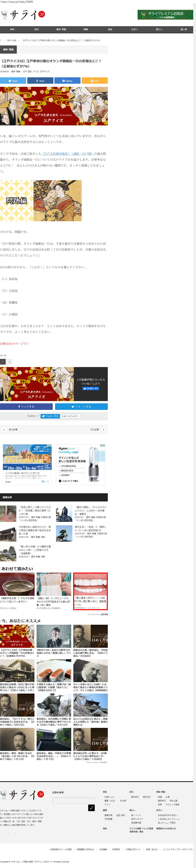Select the 趣味・教養 category tab above title

tap(8, 50)
